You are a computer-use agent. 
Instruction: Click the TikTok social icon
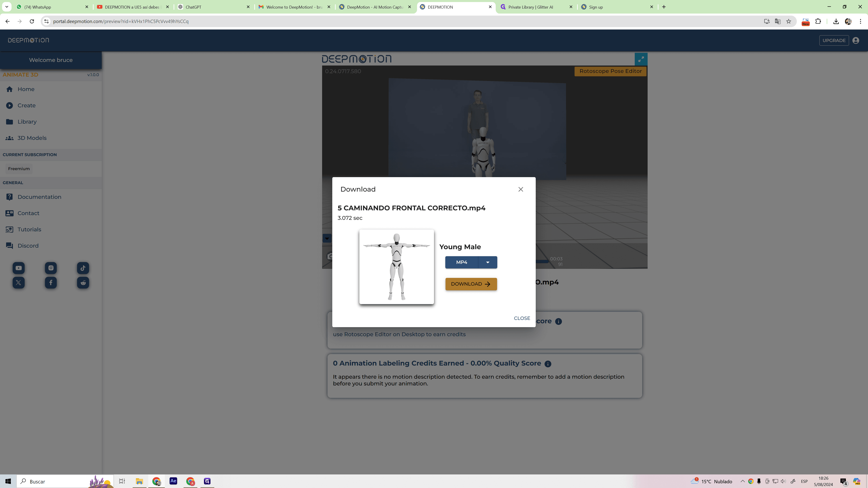(83, 268)
